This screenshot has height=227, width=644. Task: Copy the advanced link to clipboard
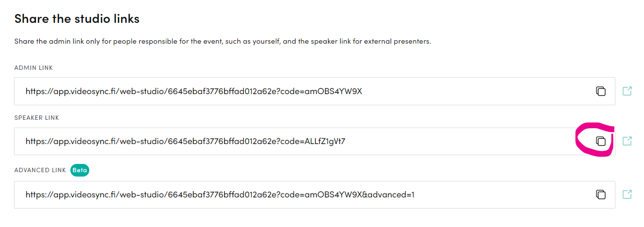tap(601, 195)
